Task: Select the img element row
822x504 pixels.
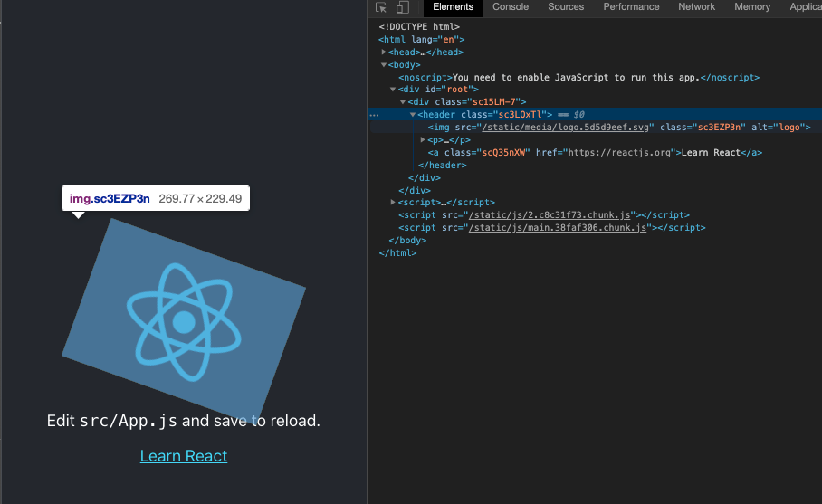Action: (619, 128)
